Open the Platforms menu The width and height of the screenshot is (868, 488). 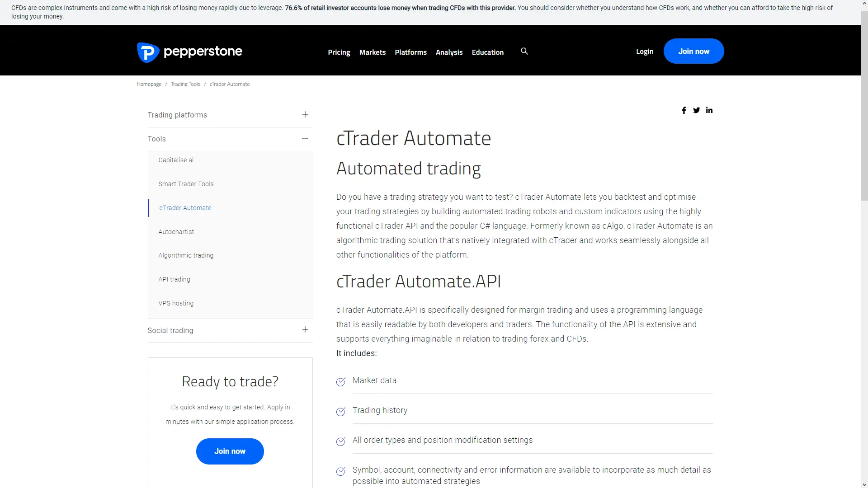click(411, 52)
